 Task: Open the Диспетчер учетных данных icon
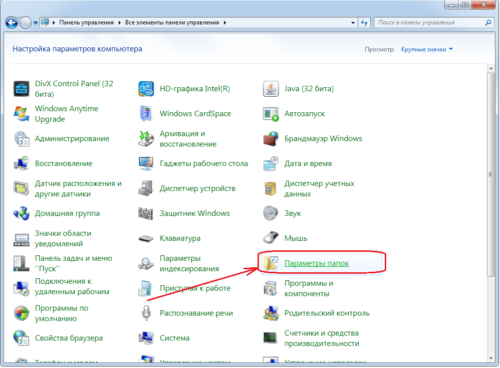(x=271, y=188)
